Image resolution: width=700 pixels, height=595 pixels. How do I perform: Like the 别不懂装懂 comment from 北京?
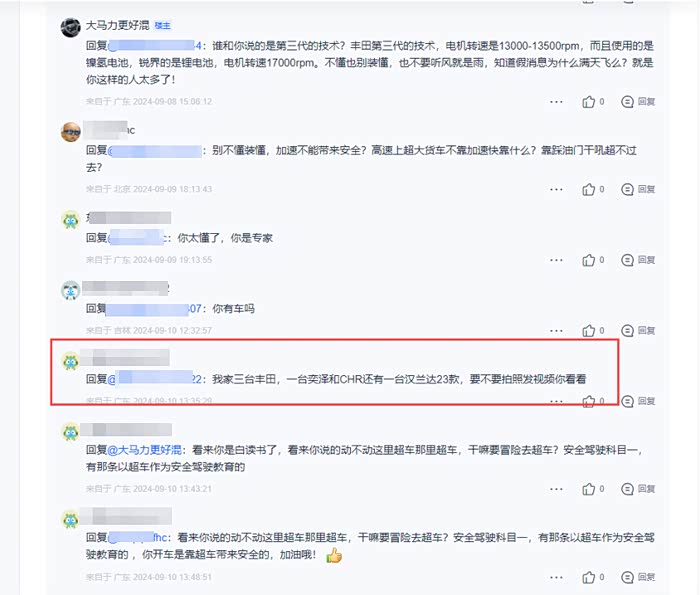click(x=593, y=190)
